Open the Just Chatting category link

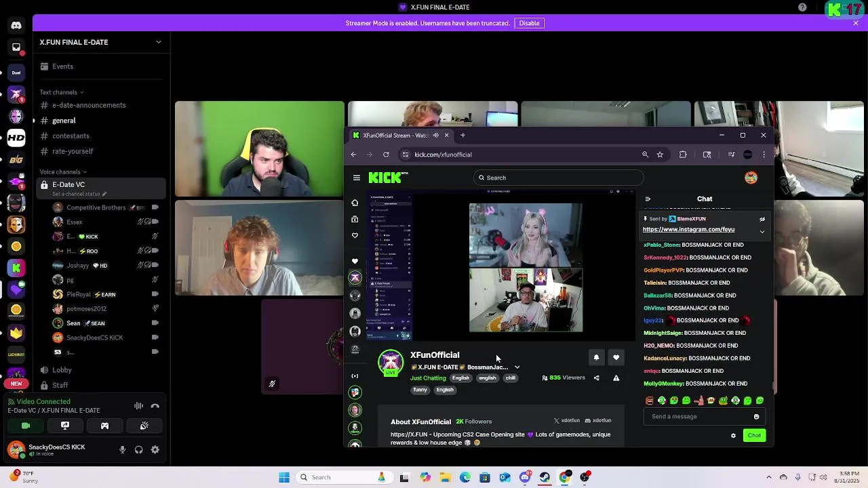pos(428,378)
